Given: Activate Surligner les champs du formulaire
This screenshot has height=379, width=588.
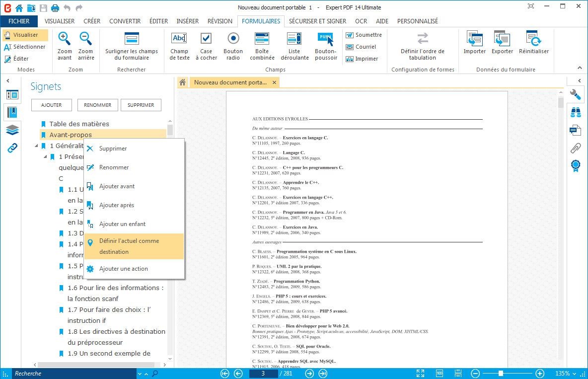Looking at the screenshot, I should tap(132, 46).
